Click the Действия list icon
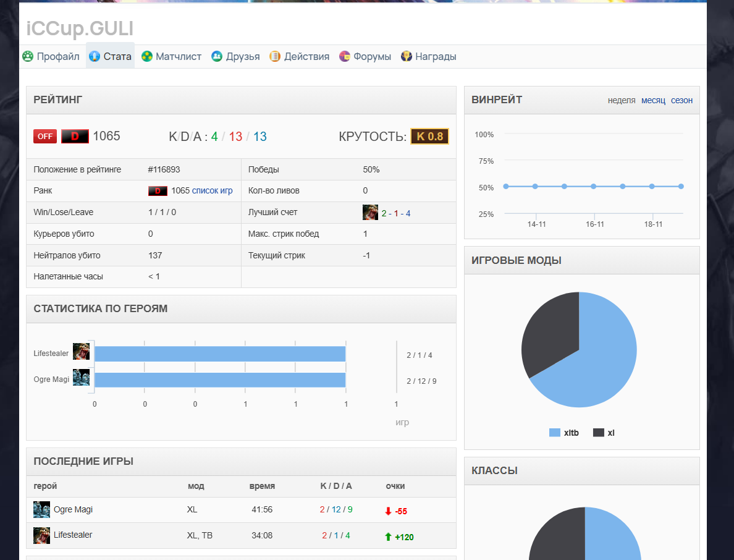This screenshot has width=734, height=560. [275, 56]
